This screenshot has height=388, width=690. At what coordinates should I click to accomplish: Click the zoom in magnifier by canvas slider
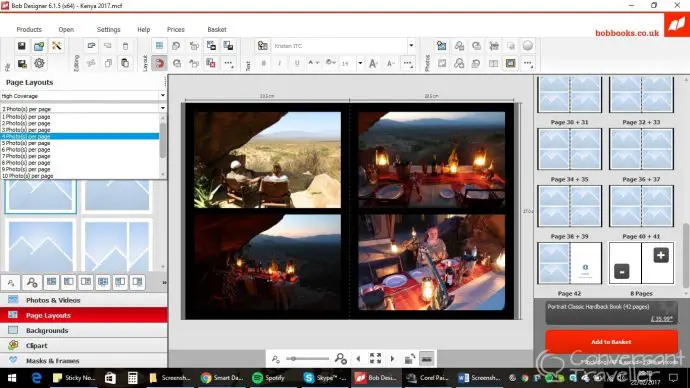click(x=341, y=359)
